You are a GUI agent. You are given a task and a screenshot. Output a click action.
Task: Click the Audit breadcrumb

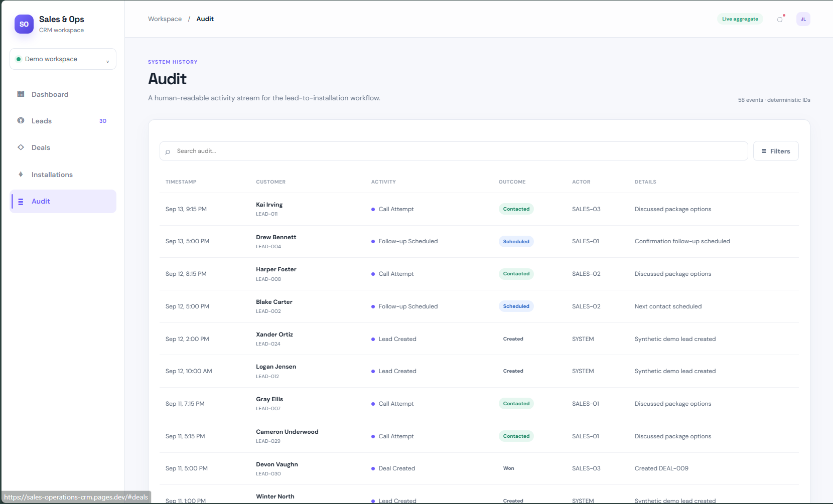[205, 19]
